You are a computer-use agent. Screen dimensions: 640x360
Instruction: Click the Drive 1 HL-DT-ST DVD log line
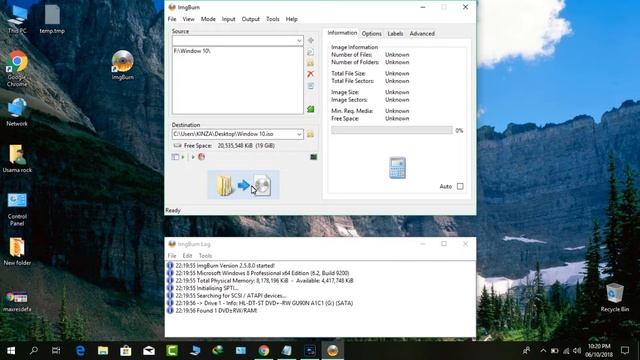(264, 303)
